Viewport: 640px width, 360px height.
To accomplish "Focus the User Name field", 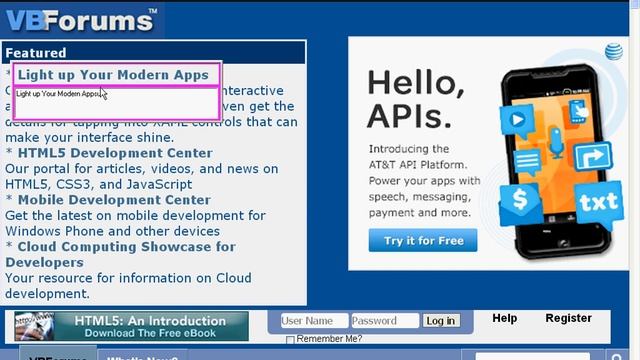I will [314, 320].
